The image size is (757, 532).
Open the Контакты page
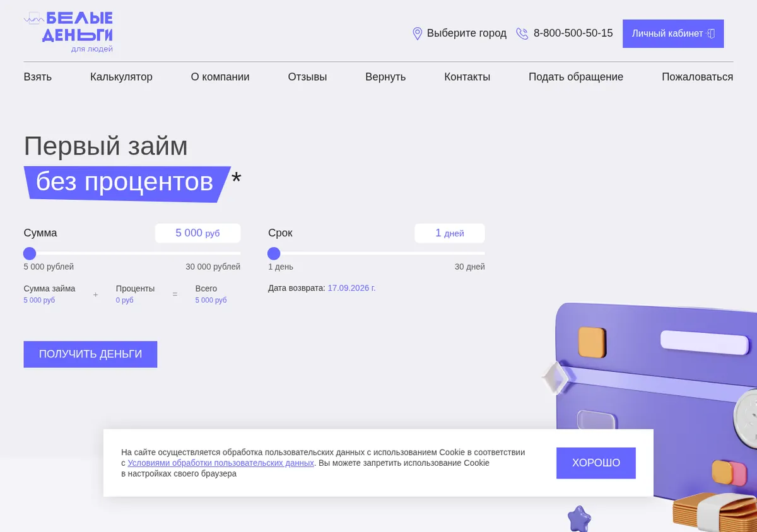click(x=467, y=77)
